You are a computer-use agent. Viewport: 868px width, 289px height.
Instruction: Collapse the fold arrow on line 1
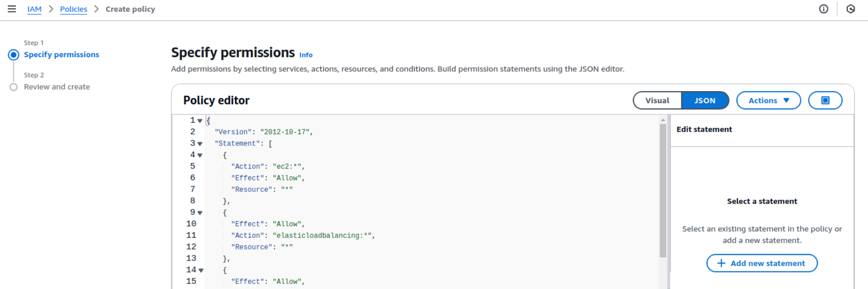[x=200, y=121]
